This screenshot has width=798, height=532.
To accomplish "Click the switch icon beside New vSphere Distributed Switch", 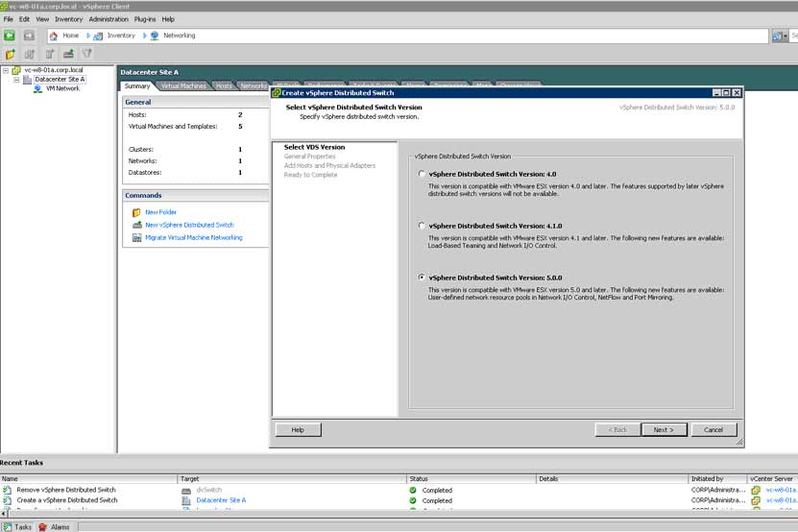I will tap(137, 225).
